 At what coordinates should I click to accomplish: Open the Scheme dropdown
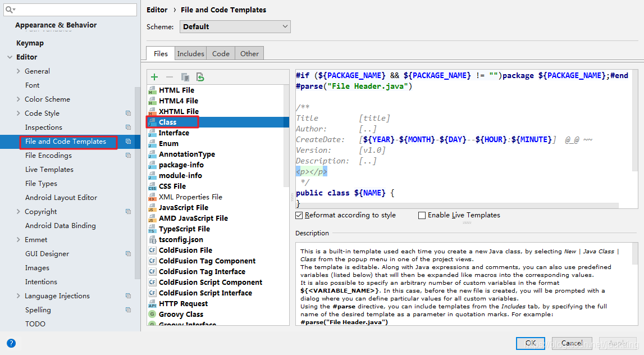click(x=235, y=27)
